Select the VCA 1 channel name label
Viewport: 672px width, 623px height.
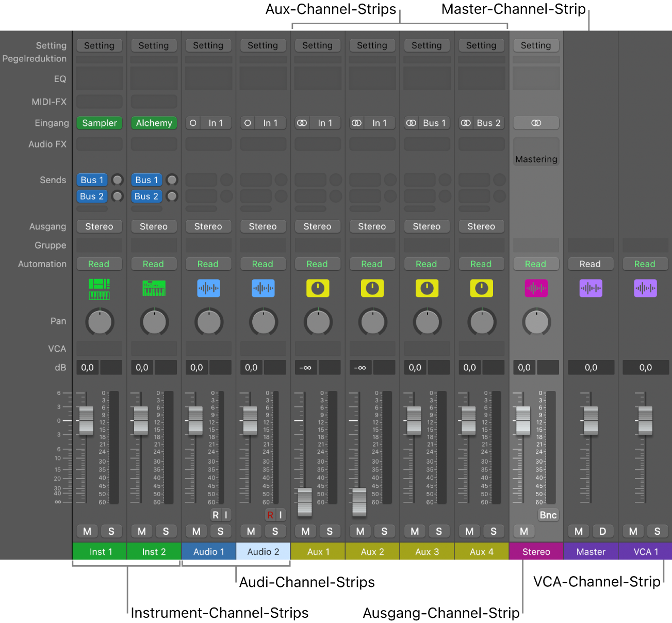point(645,551)
